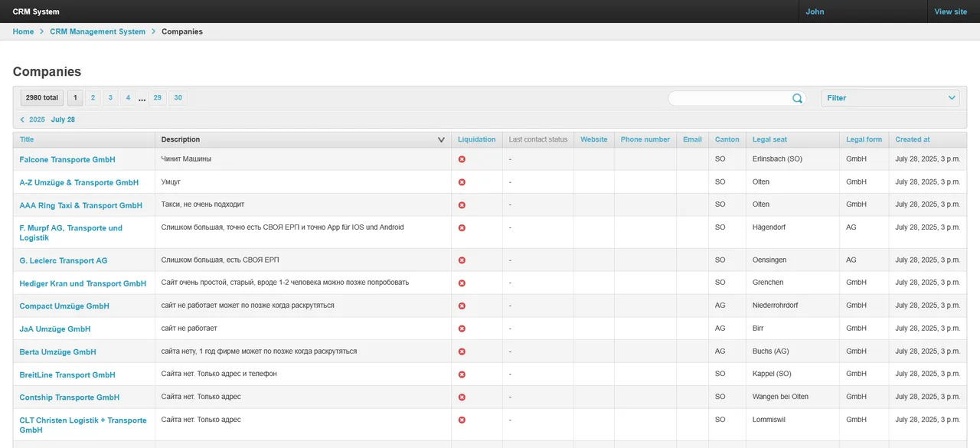This screenshot has height=448, width=980.
Task: Click the liquidation red X for G. Leclerc Transport
Action: 462,260
